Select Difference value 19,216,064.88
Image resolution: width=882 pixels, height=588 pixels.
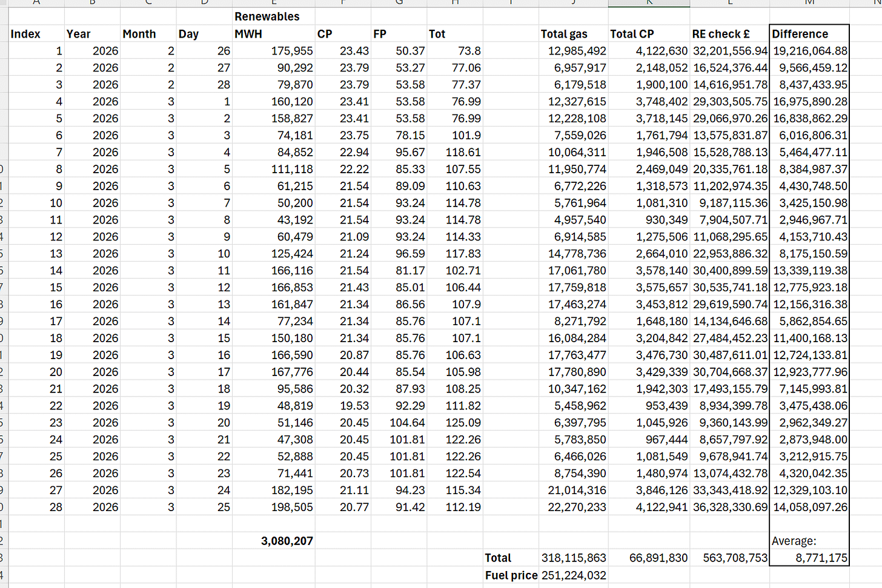click(x=809, y=51)
